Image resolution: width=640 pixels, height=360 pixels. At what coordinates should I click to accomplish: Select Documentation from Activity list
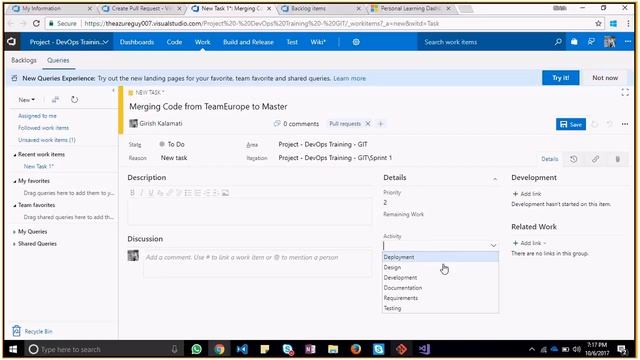tap(440, 288)
